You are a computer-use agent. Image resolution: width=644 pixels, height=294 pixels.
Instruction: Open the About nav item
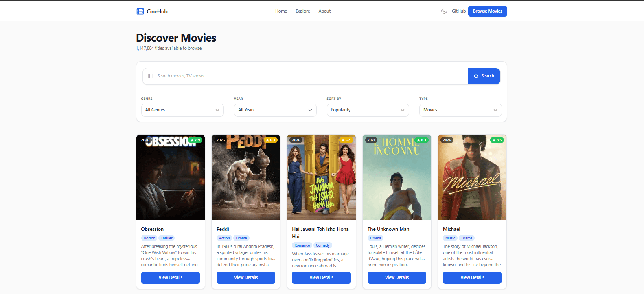(324, 11)
